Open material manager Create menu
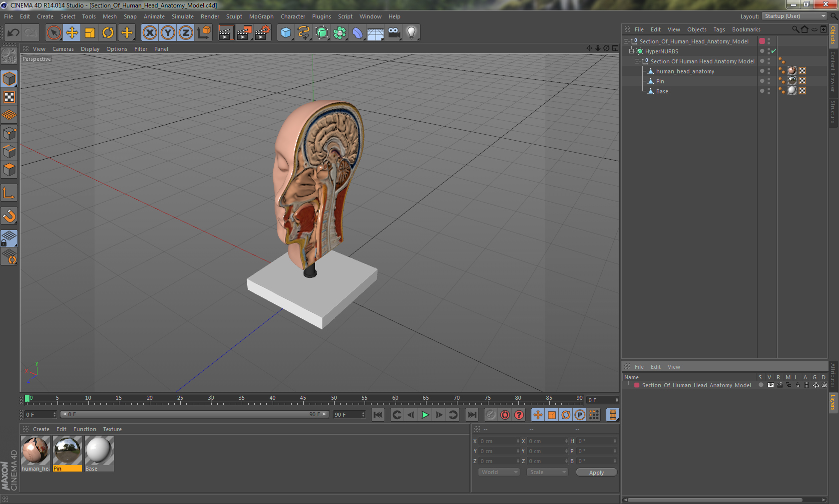Screen dimensions: 839x504 (x=41, y=429)
